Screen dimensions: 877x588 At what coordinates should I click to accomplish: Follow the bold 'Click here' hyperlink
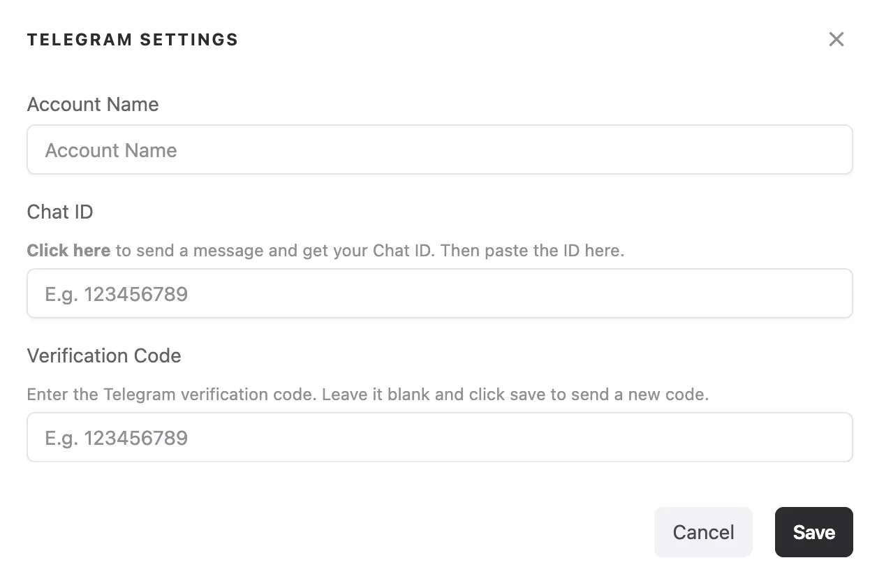coord(68,250)
